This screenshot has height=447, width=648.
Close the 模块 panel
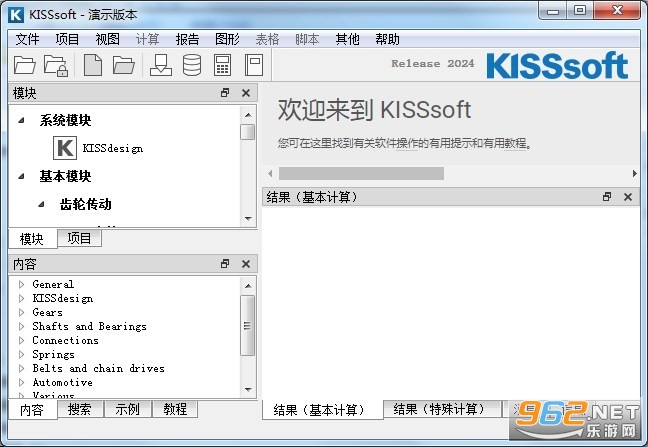click(246, 93)
